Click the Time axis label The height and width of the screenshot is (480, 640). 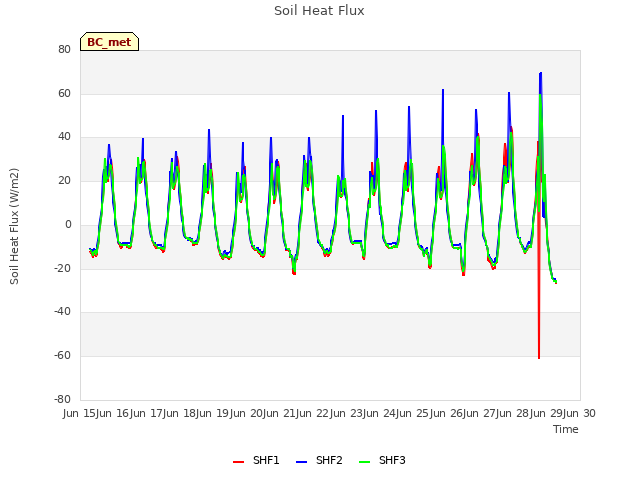click(x=566, y=429)
